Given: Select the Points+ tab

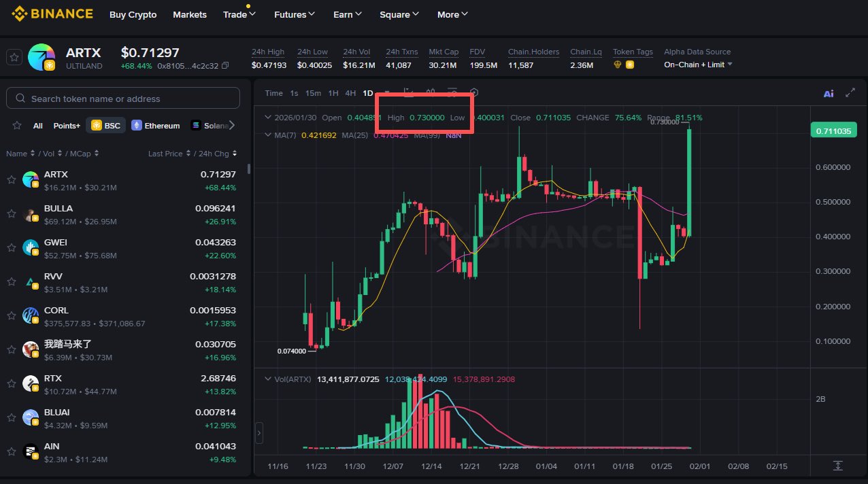Looking at the screenshot, I should pos(67,126).
